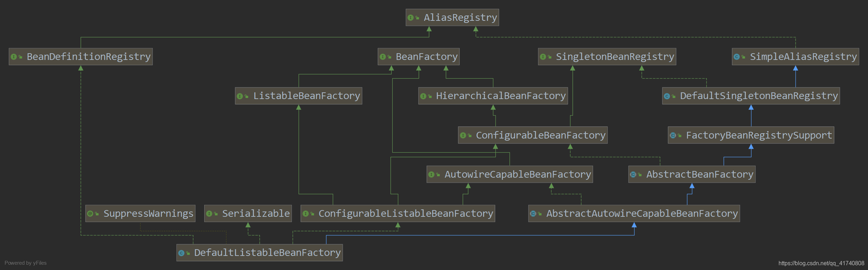
Task: Click the ListableBeanFactory label text
Action: tap(307, 96)
